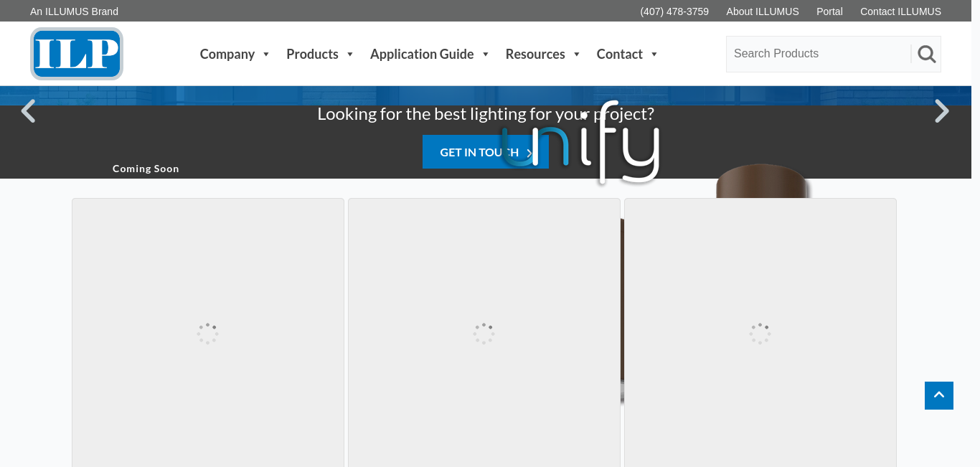
Task: Go to next slide arrow
Action: tap(942, 111)
